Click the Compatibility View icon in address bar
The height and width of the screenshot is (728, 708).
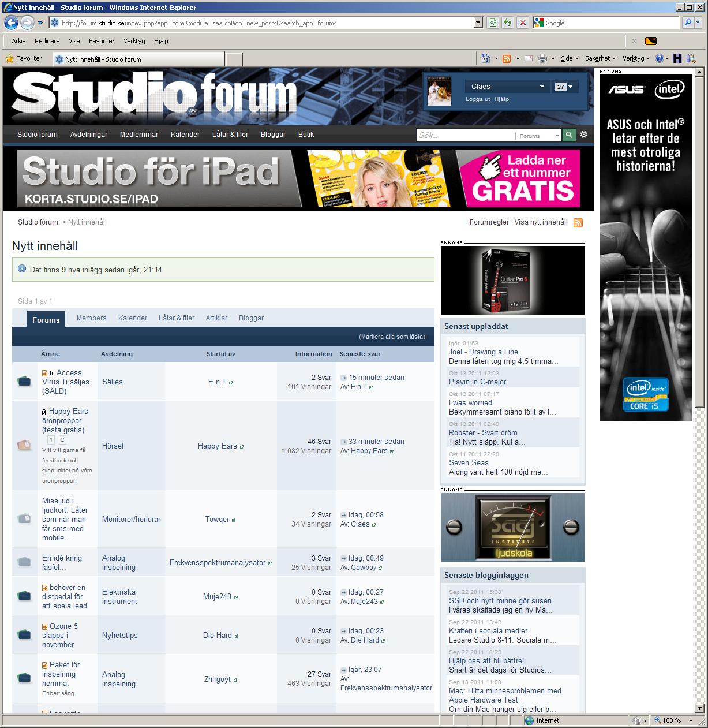click(493, 23)
